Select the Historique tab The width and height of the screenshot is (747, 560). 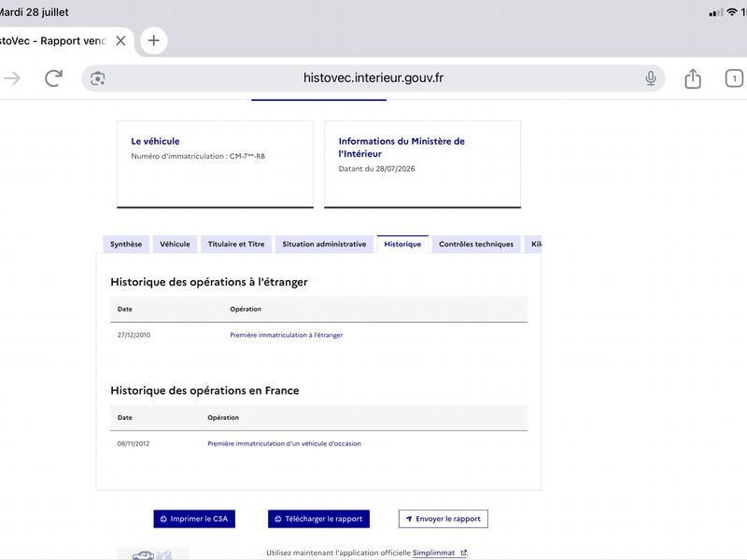(402, 245)
